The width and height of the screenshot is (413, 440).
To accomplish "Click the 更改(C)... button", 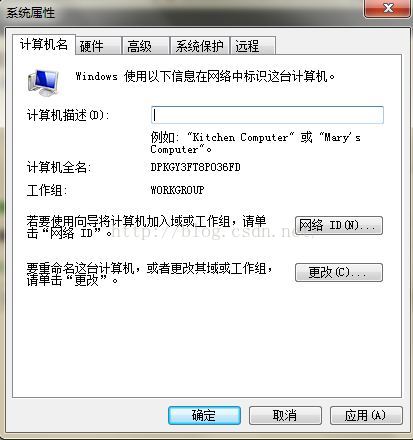I will point(339,273).
